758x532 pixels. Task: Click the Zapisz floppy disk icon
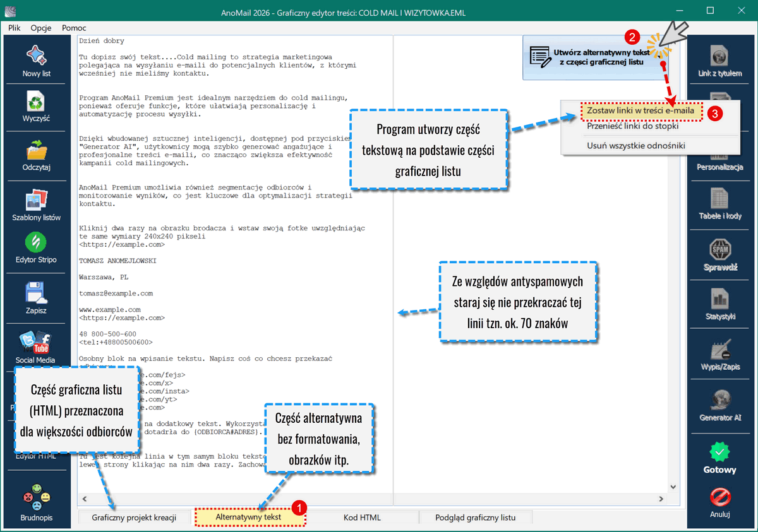coord(36,292)
